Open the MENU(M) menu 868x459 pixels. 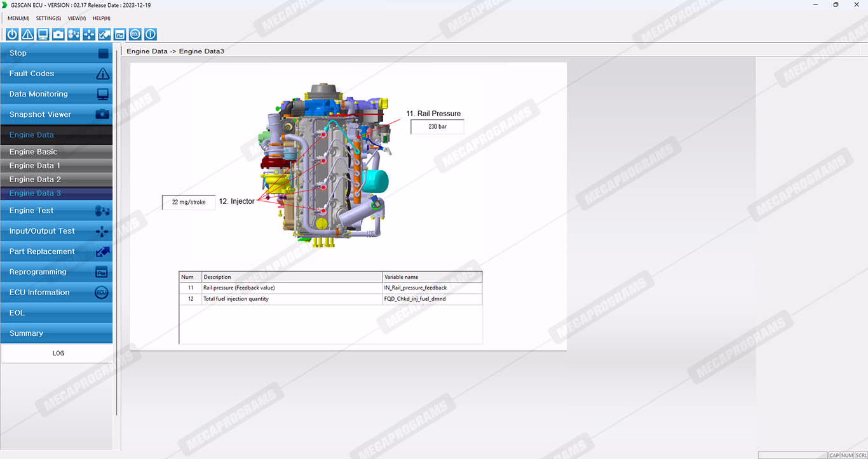click(18, 18)
